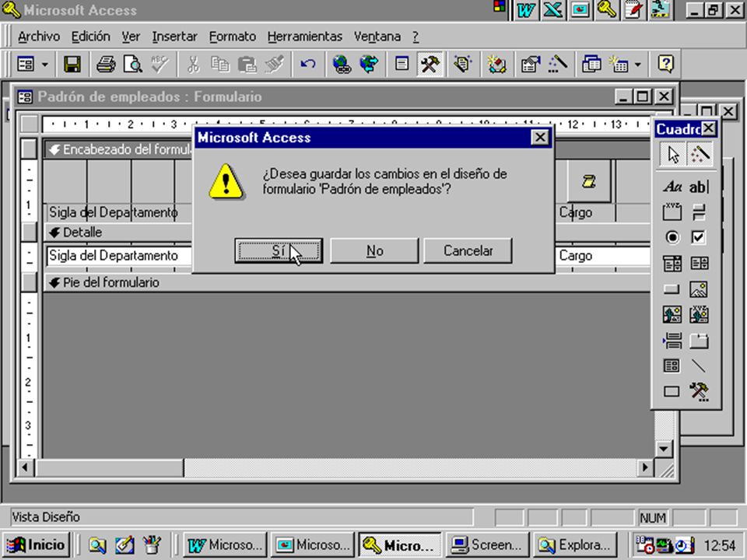This screenshot has height=560, width=747.
Task: Click the form selector box by the ruler
Action: click(x=30, y=124)
